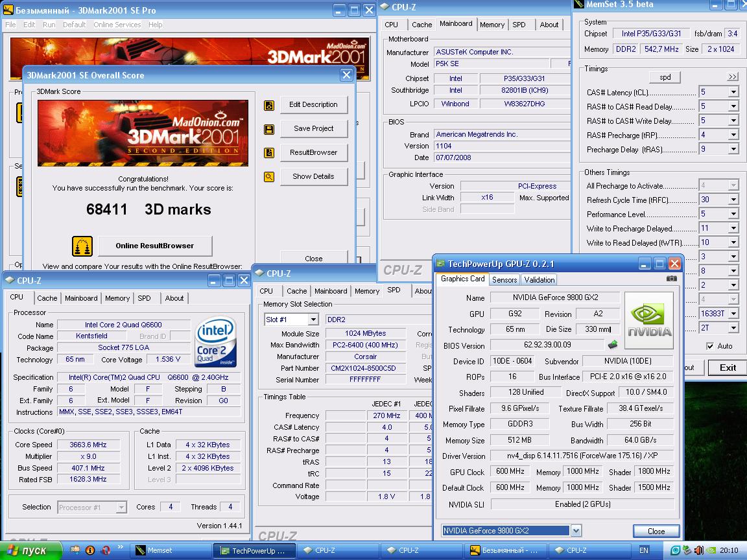Open the Slot #1 memory slot dropdown
Image resolution: width=747 pixels, height=560 pixels.
(x=313, y=320)
